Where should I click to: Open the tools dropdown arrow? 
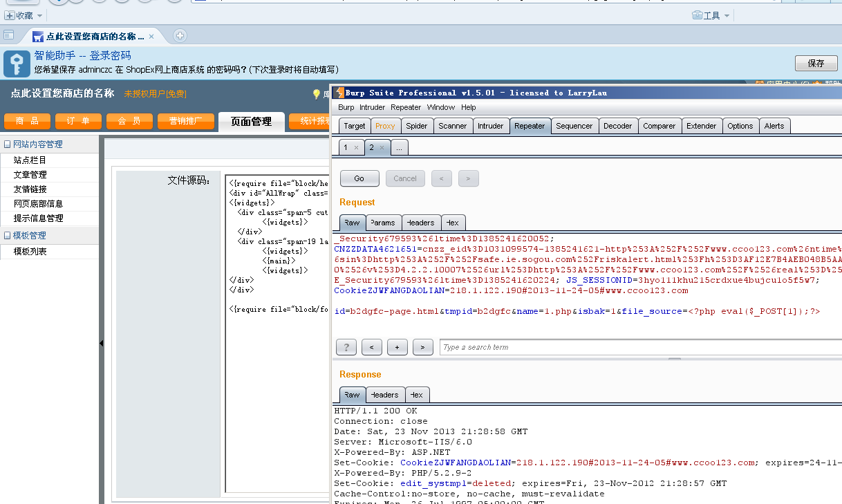click(727, 15)
